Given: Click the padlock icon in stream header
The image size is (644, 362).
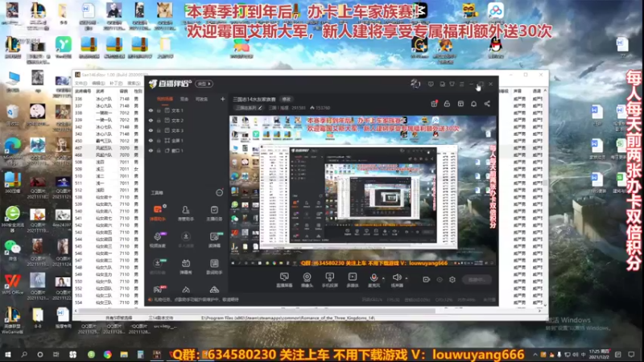Looking at the screenshot, I should coord(447,104).
